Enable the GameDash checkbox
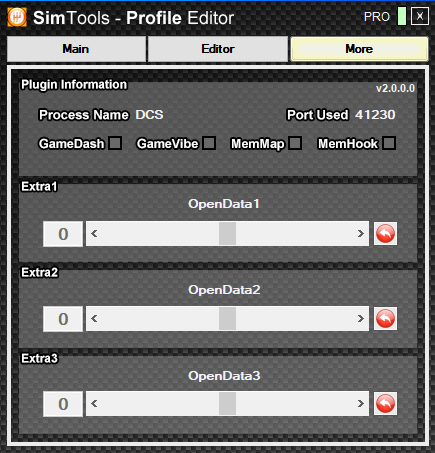 tap(115, 143)
